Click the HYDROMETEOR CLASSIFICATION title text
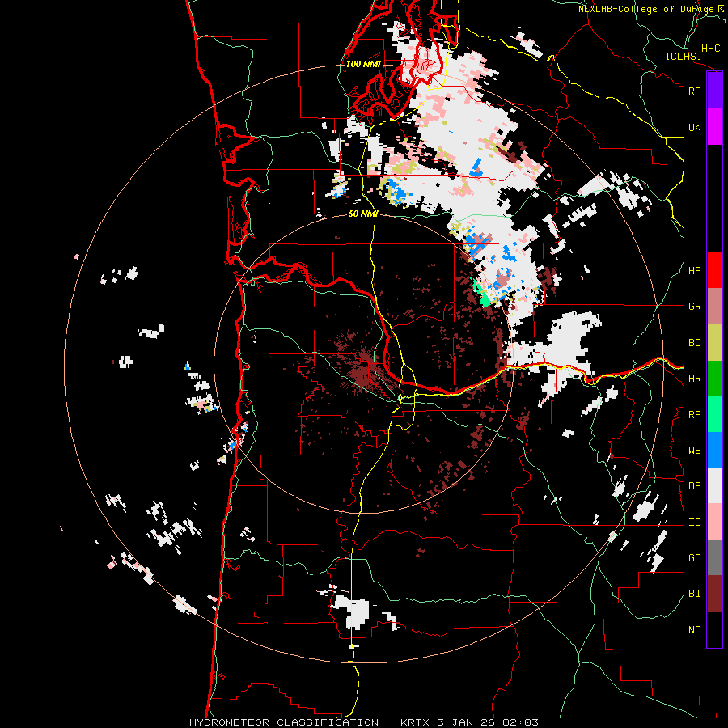The image size is (728, 728). (284, 722)
